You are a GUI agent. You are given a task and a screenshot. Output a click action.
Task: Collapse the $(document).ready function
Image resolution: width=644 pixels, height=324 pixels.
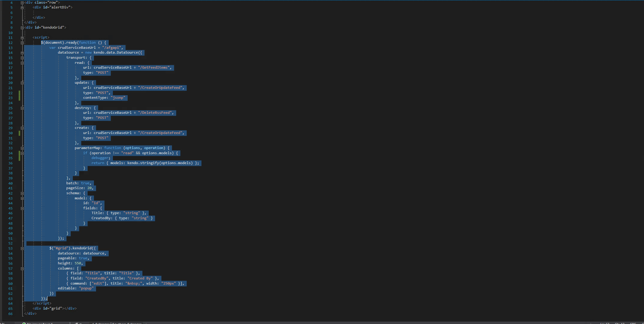click(22, 43)
